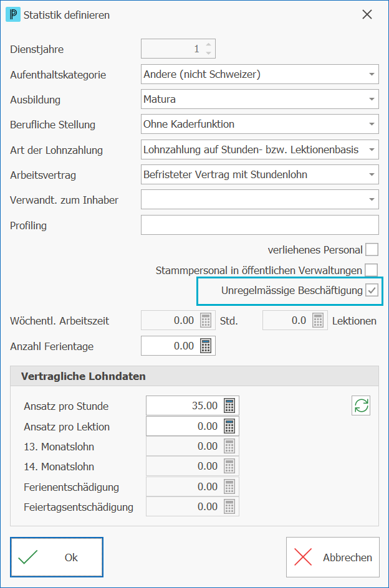Open calculator for Ansatz pro Stunde
389x588 pixels.
click(x=229, y=405)
